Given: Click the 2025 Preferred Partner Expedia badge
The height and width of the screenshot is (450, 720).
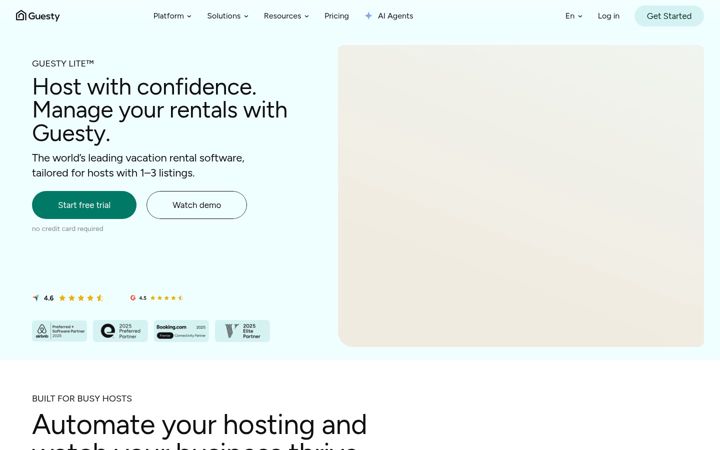Looking at the screenshot, I should point(120,331).
